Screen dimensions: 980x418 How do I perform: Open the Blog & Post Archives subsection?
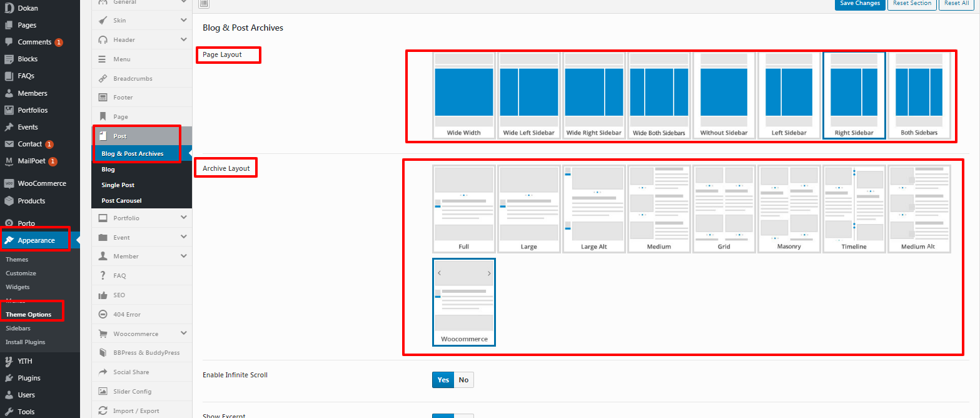(142, 153)
